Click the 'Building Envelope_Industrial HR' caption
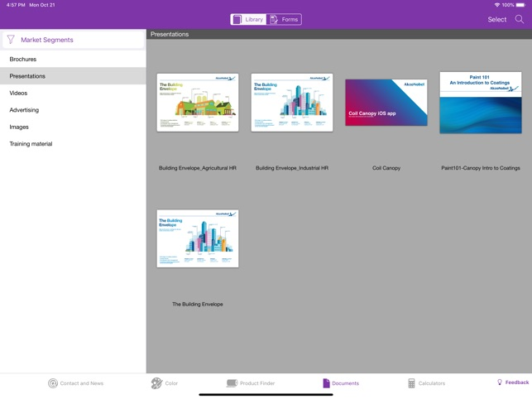This screenshot has height=399, width=532. (x=292, y=168)
